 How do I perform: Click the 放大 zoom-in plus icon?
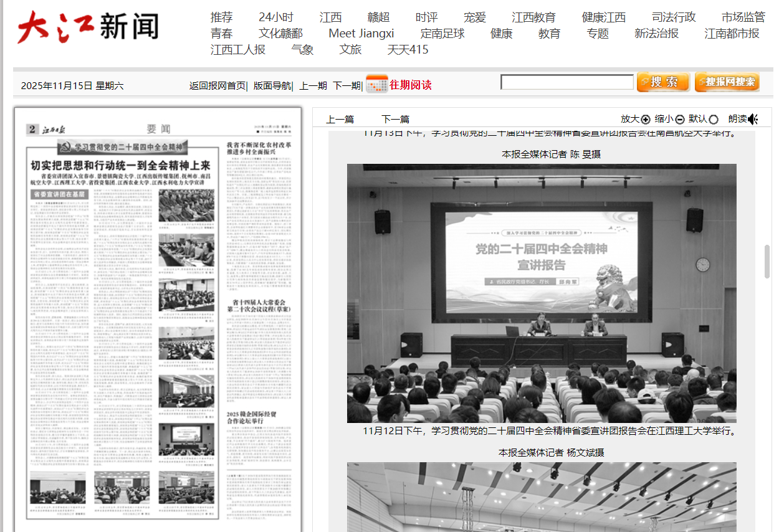tap(646, 120)
